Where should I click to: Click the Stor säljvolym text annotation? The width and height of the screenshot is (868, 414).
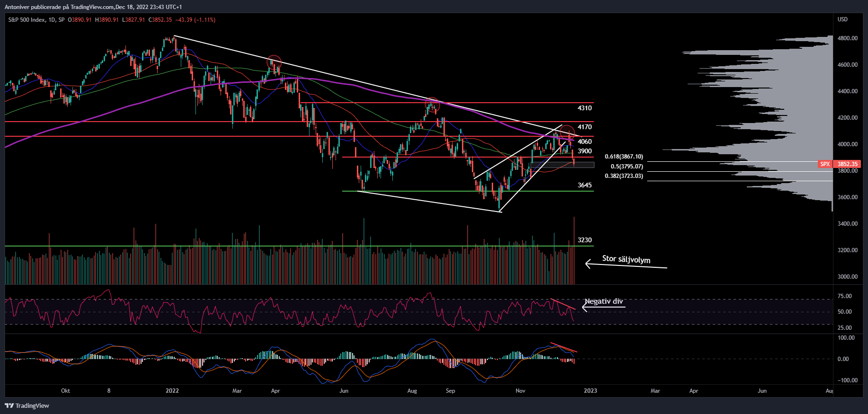[x=626, y=259]
